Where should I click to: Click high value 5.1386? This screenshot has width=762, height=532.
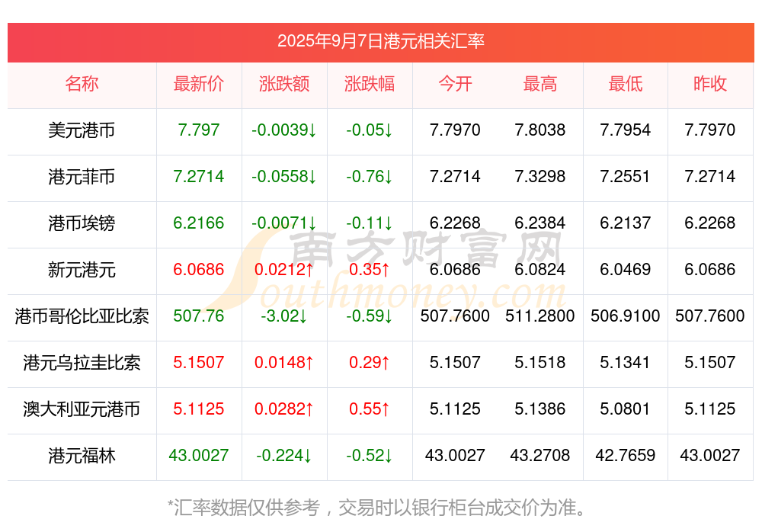[x=540, y=409]
